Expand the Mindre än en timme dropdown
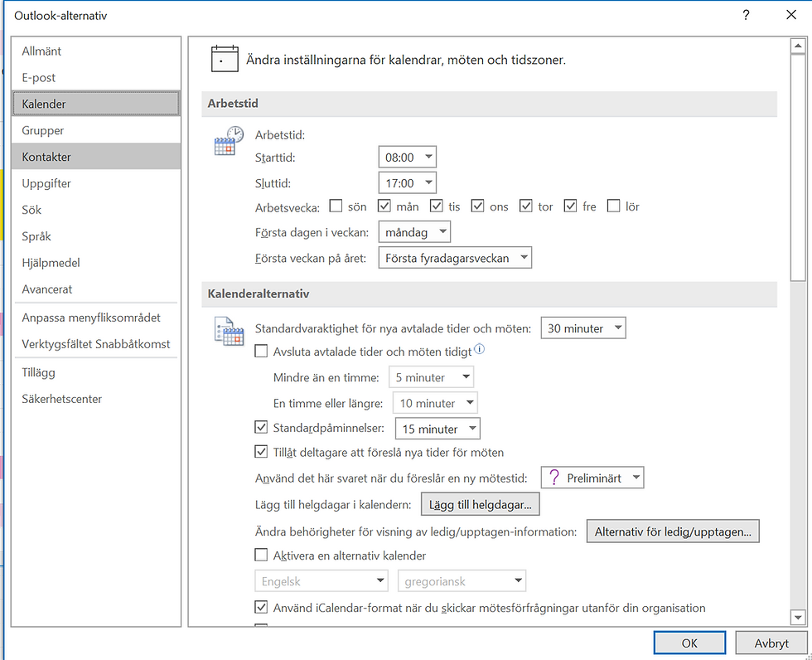Screen dimensions: 812x660 click(431, 377)
